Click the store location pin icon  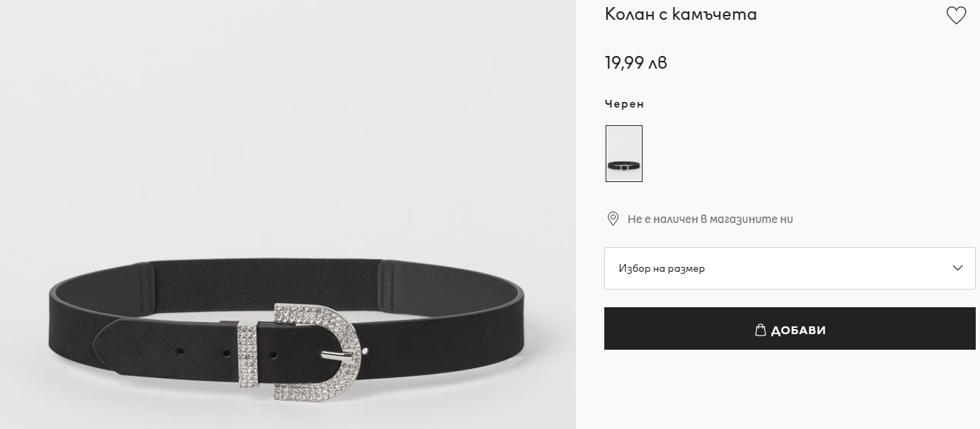(x=613, y=219)
